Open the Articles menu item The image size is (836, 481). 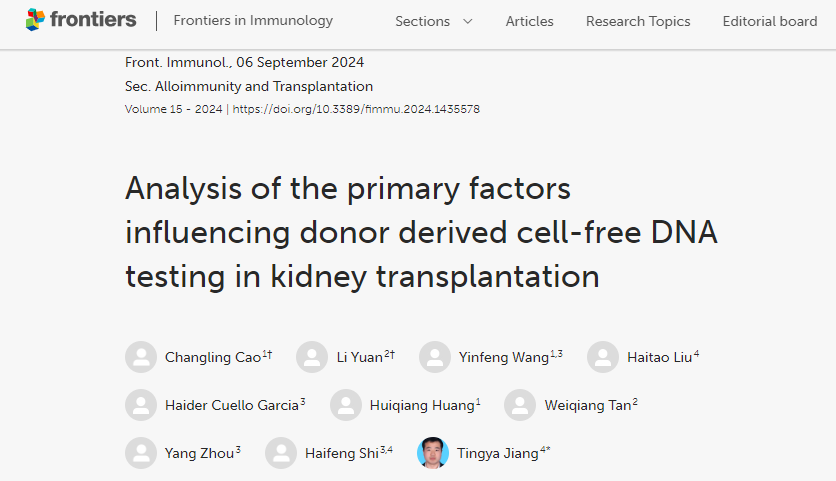tap(529, 21)
